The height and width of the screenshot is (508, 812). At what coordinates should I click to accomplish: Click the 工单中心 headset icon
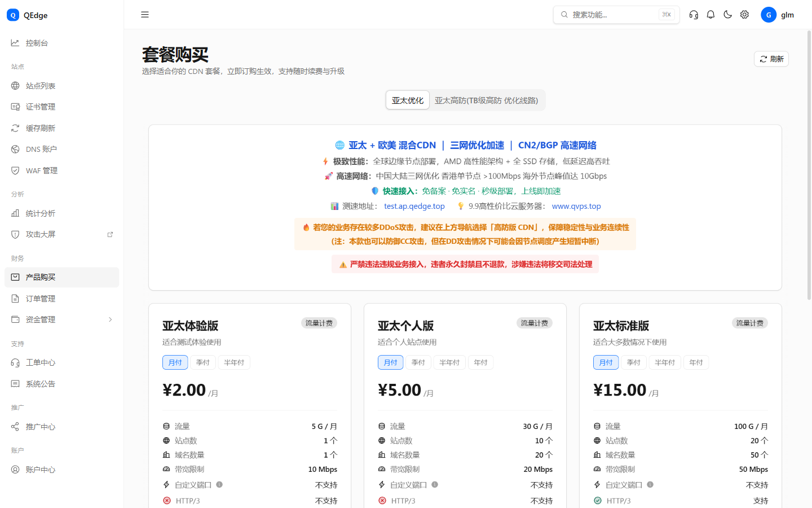(15, 362)
